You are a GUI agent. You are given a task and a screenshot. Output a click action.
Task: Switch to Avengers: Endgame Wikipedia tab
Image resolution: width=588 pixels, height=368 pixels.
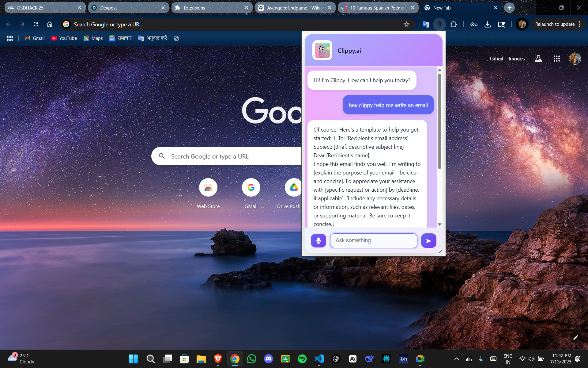click(x=292, y=8)
